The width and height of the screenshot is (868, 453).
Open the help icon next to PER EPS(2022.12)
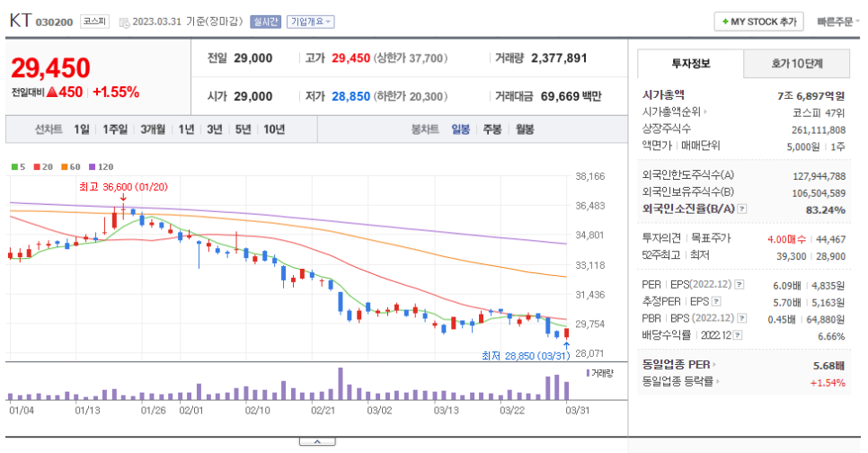739,285
